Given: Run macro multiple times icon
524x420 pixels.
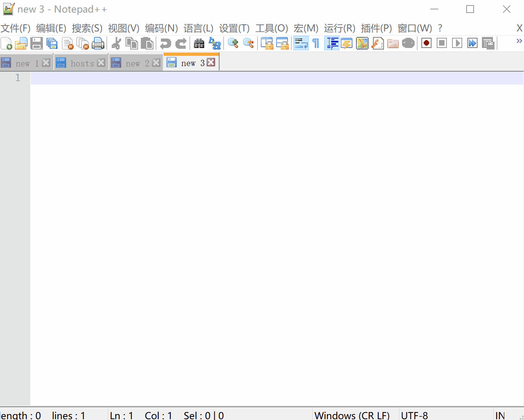Looking at the screenshot, I should click(x=472, y=43).
